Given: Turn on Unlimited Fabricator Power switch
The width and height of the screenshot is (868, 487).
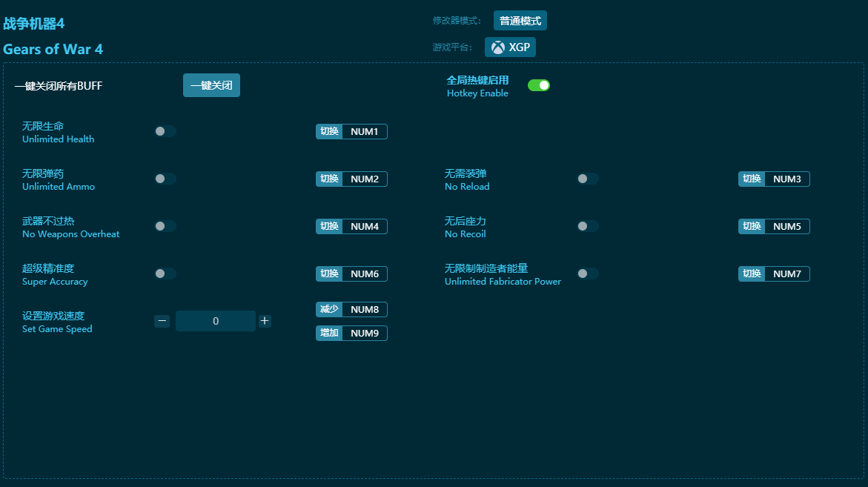Looking at the screenshot, I should point(588,274).
